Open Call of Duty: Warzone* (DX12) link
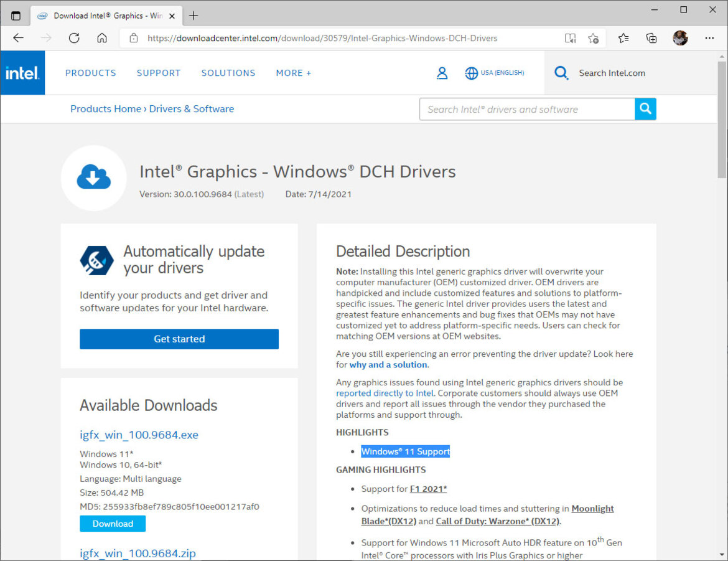The height and width of the screenshot is (561, 728). (497, 521)
